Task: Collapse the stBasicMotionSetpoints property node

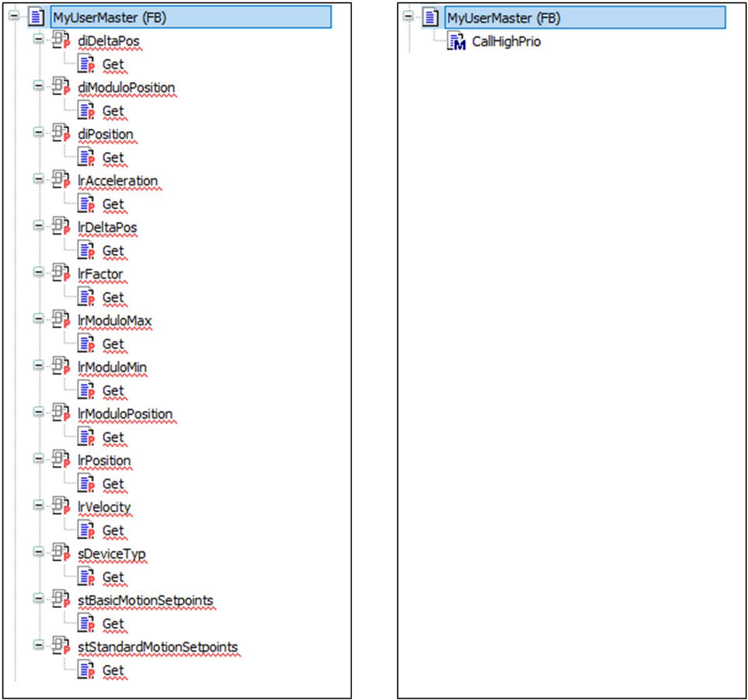Action: click(x=39, y=601)
